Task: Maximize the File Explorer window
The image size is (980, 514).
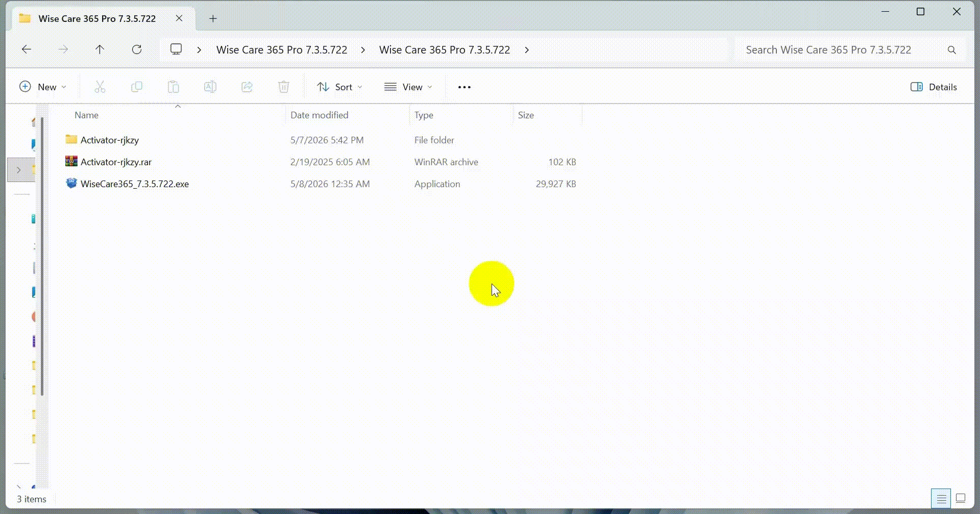Action: click(x=921, y=11)
